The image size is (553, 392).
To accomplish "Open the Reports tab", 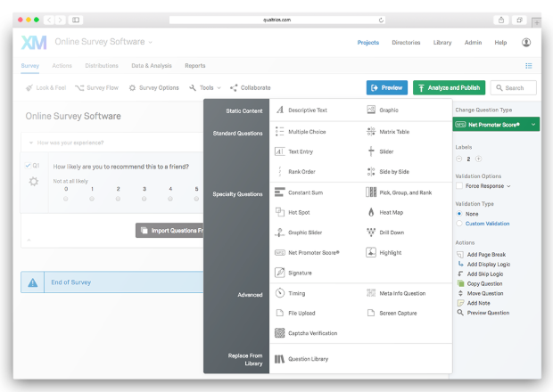I will pos(195,66).
